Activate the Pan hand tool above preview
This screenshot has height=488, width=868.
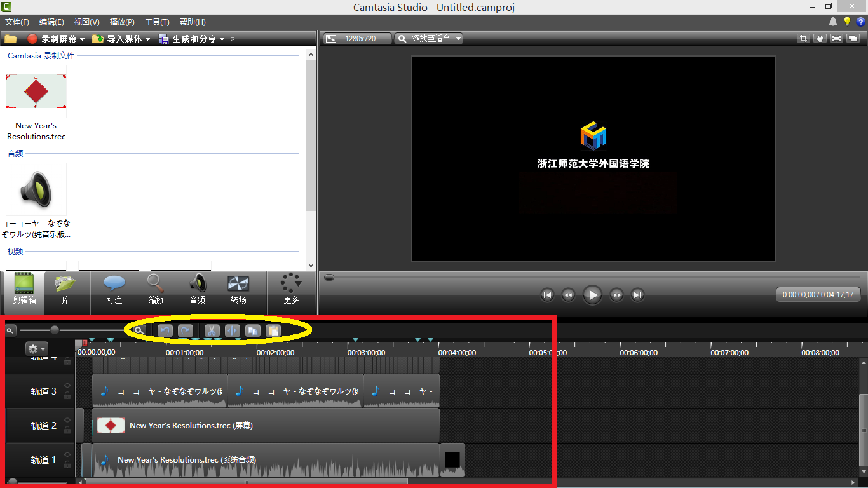pyautogui.click(x=820, y=39)
